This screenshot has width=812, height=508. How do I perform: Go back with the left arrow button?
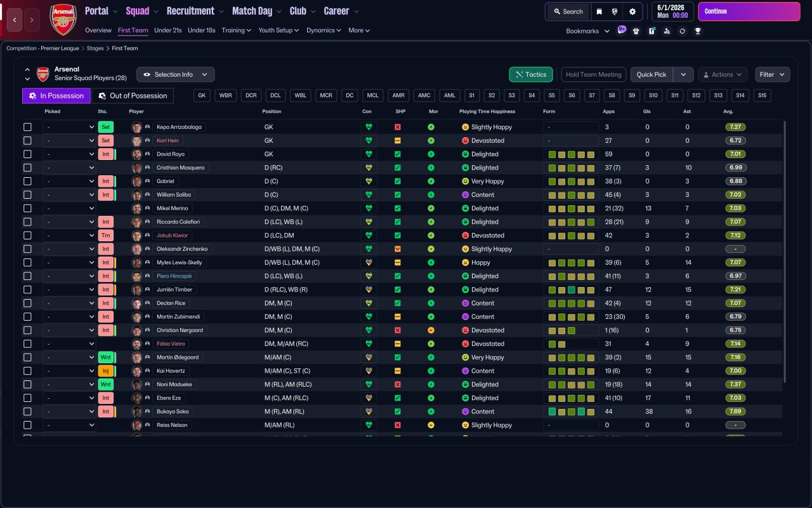click(x=15, y=20)
